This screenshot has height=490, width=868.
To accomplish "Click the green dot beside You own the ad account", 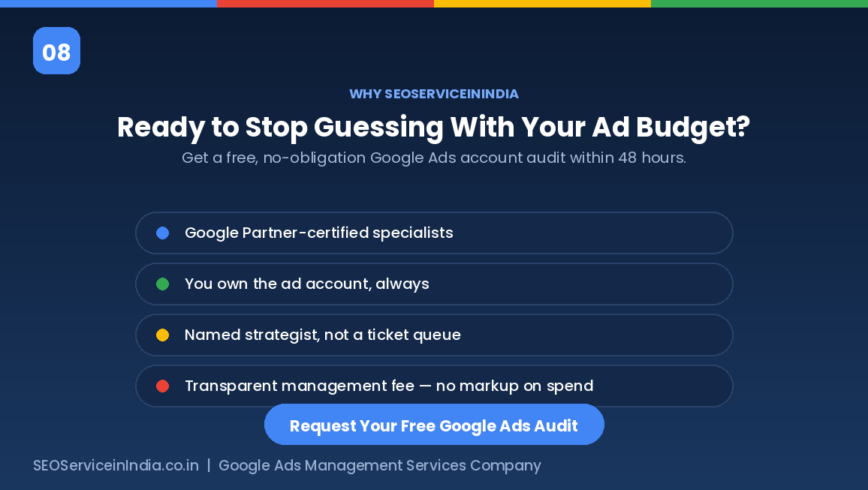I will [162, 284].
